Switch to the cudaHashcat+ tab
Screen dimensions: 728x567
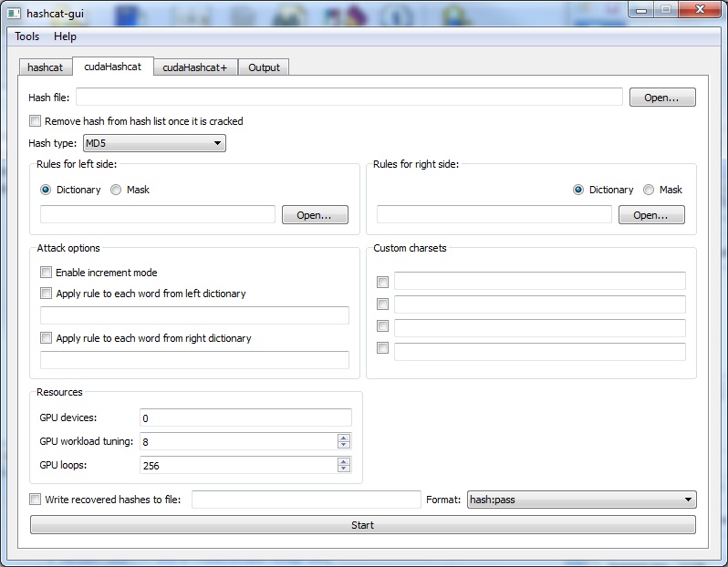coord(195,67)
